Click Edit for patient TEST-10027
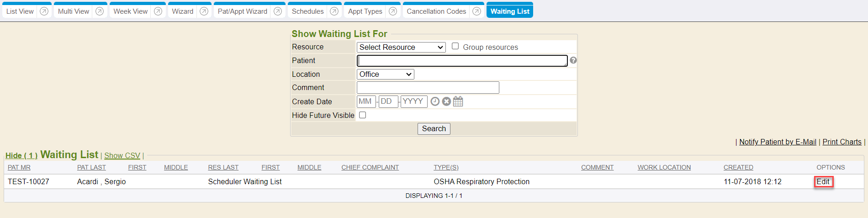Screen dimensions: 868x218 point(823,182)
